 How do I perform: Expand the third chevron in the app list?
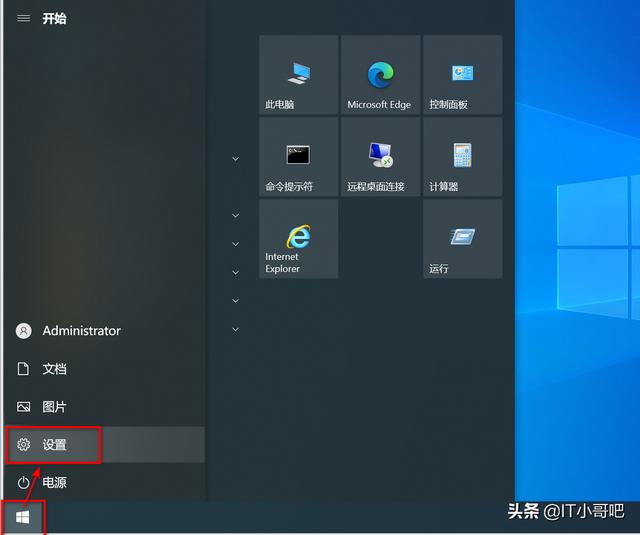click(x=236, y=244)
